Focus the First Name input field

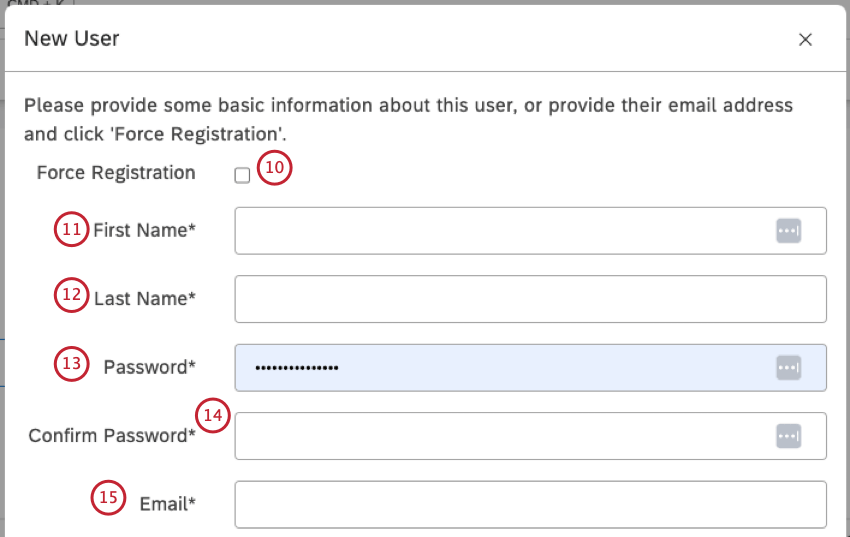click(500, 231)
